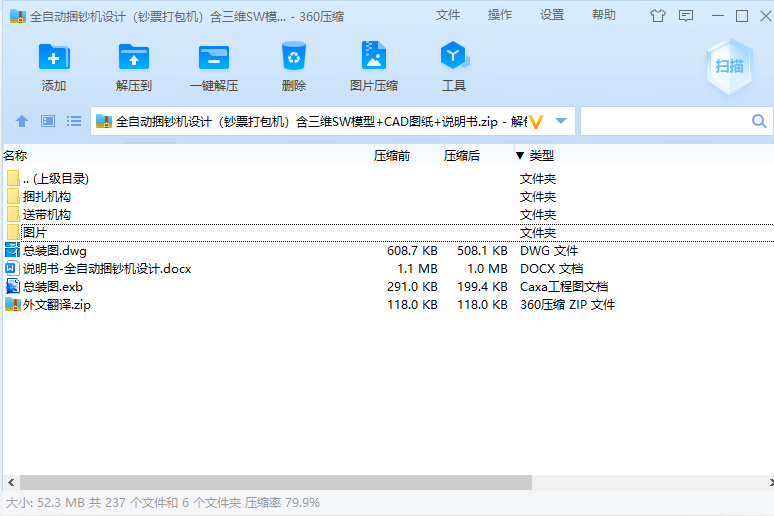Viewport: 774px width, 516px height.
Task: Click inside the search input box
Action: pos(665,121)
